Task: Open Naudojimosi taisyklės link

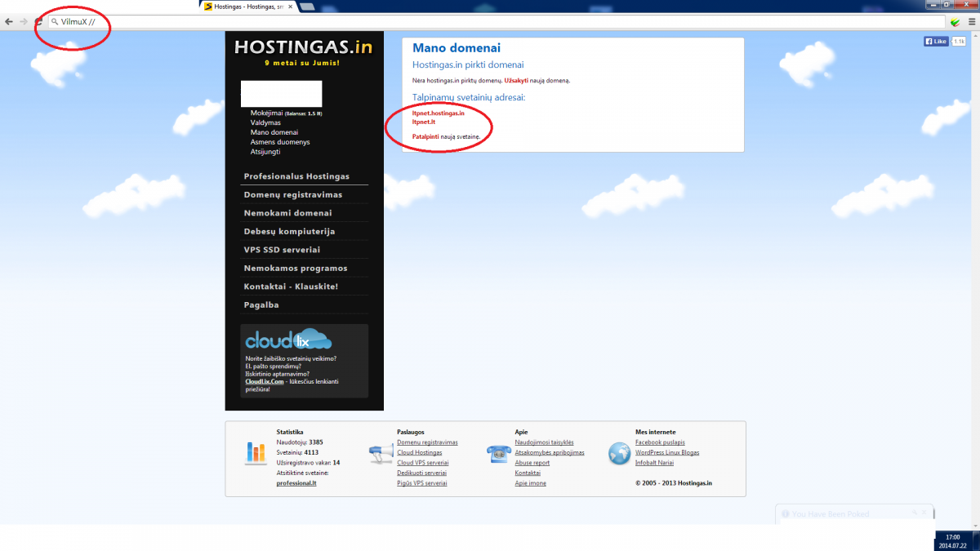Action: click(x=544, y=442)
